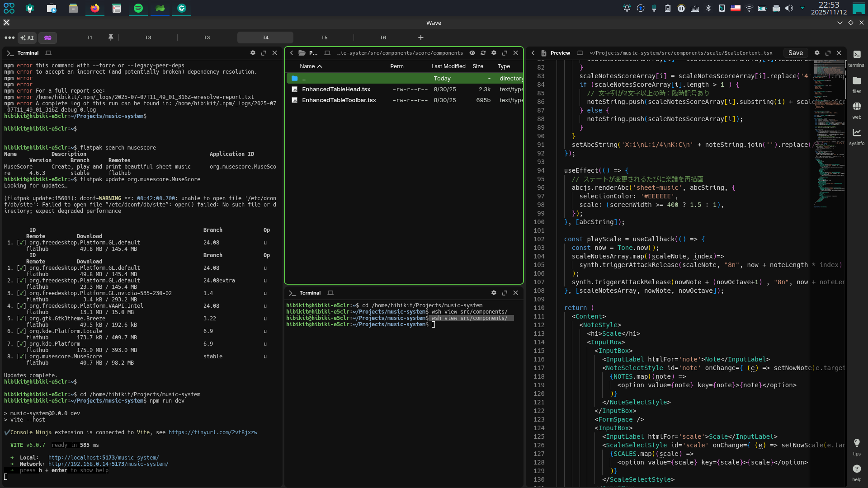The height and width of the screenshot is (488, 868).
Task: Toggle magnify on the bottom Terminal block
Action: pyautogui.click(x=505, y=293)
